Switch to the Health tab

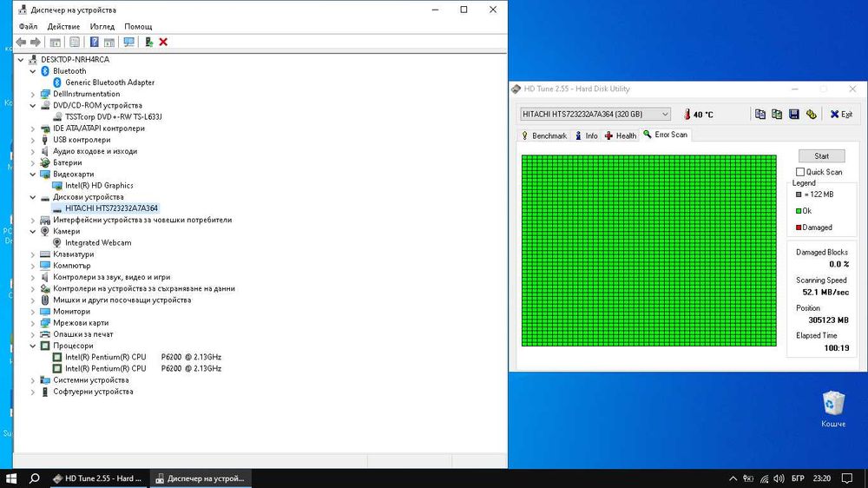pos(621,135)
